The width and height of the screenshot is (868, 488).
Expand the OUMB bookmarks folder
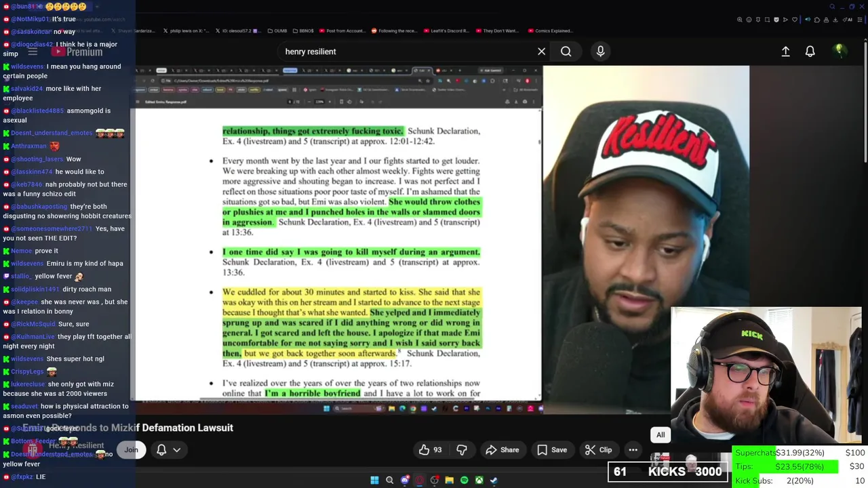[x=277, y=30]
